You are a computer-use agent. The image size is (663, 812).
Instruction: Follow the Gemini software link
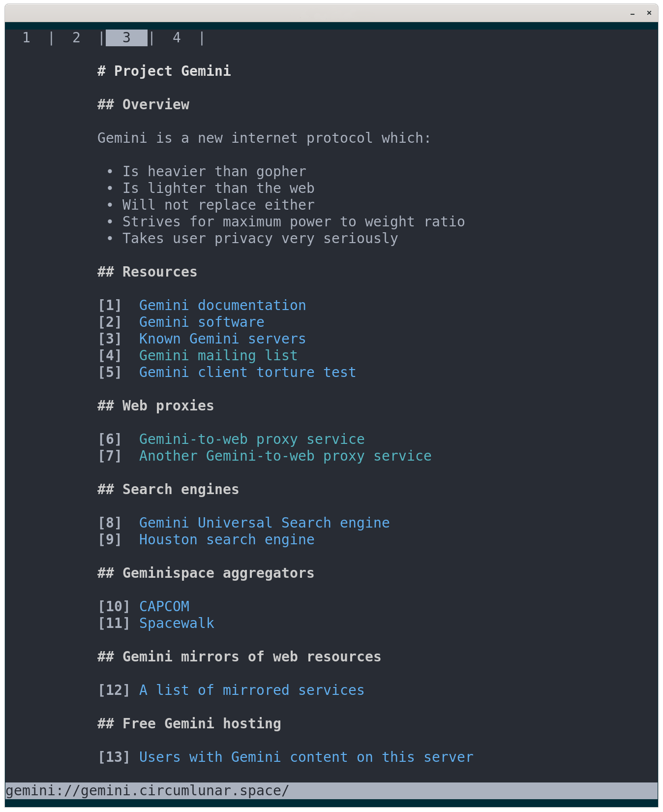pyautogui.click(x=201, y=322)
